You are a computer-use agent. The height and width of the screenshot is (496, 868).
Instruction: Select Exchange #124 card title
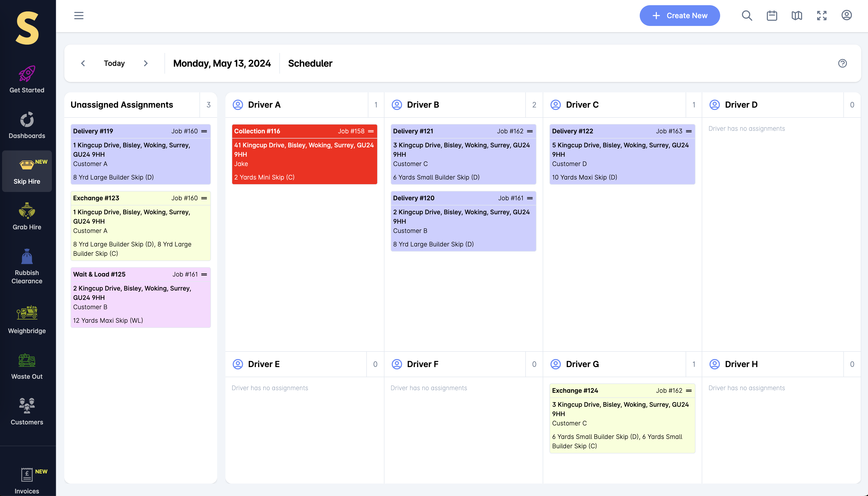(x=575, y=391)
